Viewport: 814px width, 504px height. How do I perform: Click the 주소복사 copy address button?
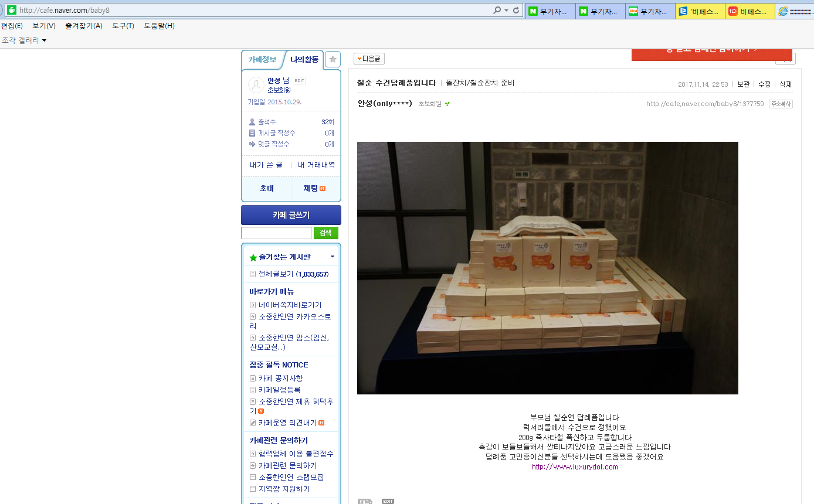[x=781, y=104]
